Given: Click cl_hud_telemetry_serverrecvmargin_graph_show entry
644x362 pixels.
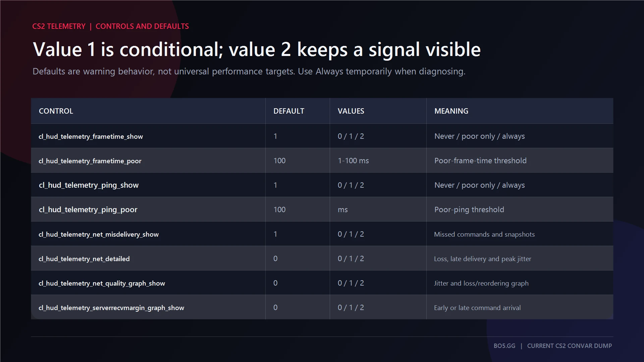Looking at the screenshot, I should [111, 308].
